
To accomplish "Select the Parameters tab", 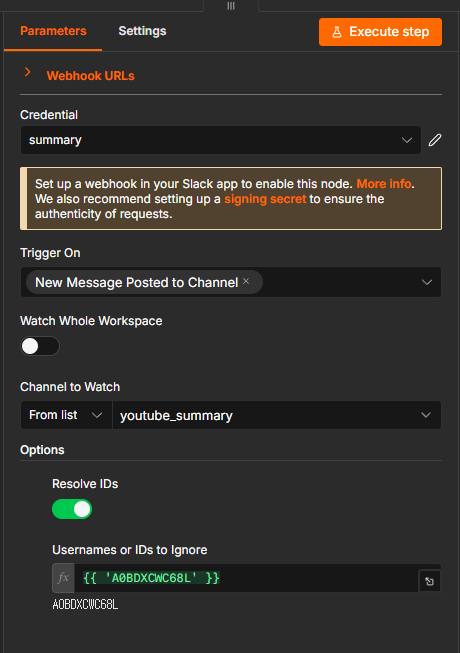I will [53, 31].
